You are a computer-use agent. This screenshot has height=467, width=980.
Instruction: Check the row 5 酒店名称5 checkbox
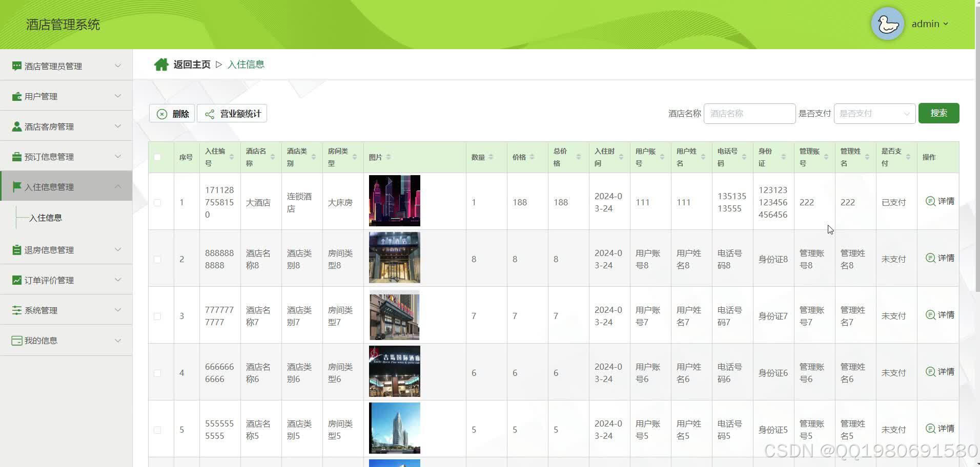(157, 430)
